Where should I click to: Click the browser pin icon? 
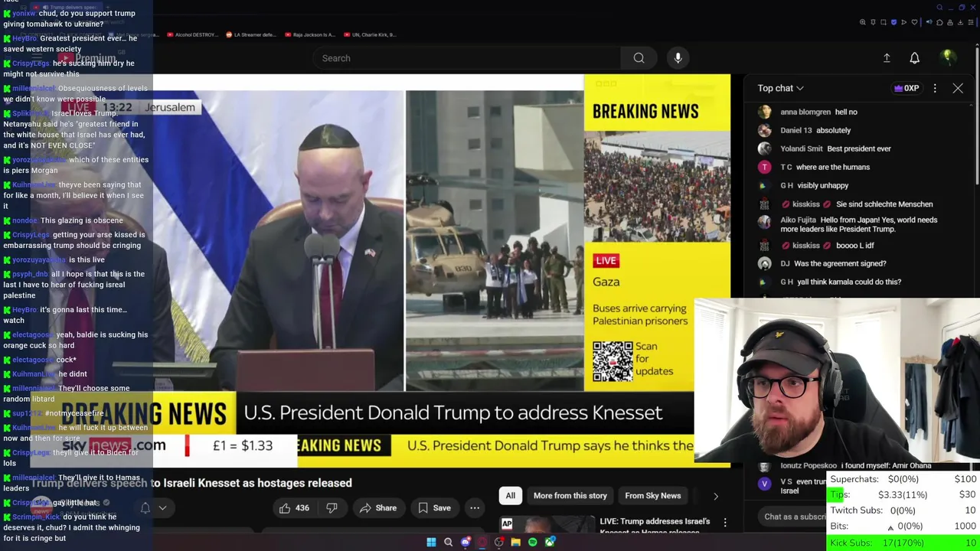[873, 22]
